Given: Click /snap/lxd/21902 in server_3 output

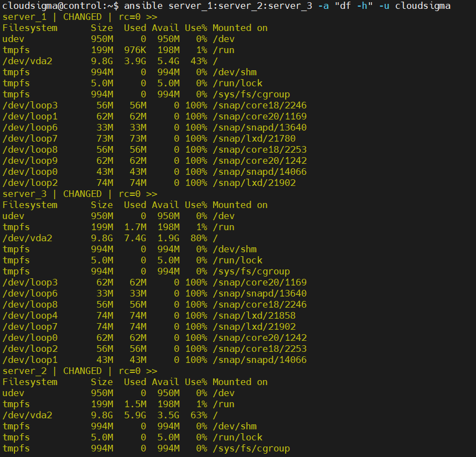Looking at the screenshot, I should pyautogui.click(x=254, y=327).
